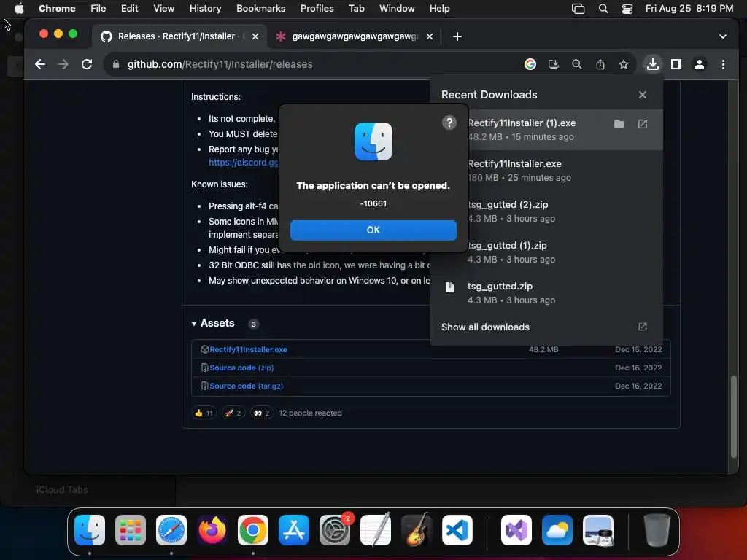Switch to gawgawgaw tab

click(356, 36)
